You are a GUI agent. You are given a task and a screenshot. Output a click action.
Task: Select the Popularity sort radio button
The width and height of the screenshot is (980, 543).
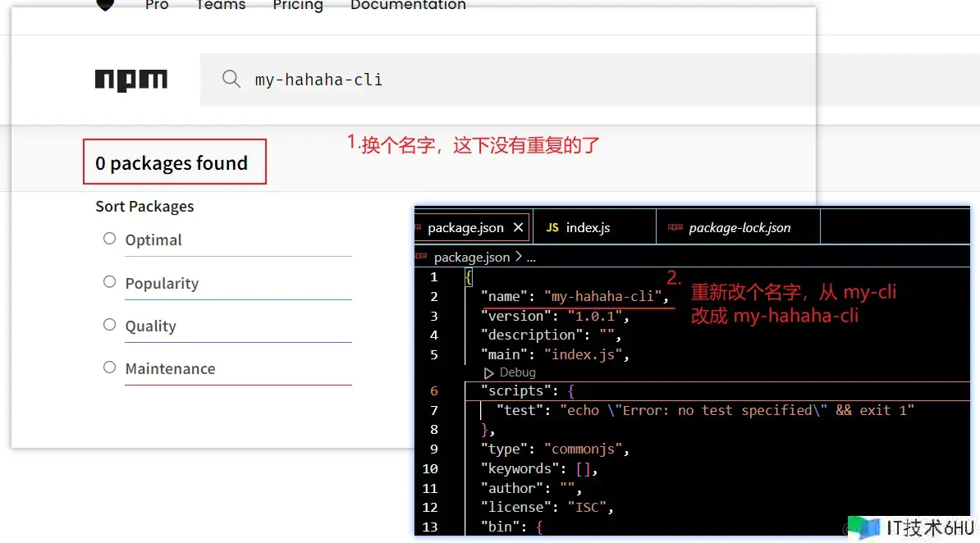tap(109, 282)
